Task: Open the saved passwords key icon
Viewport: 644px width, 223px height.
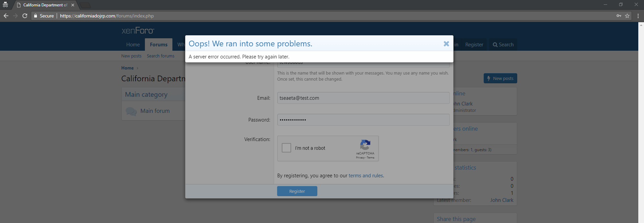Action: pyautogui.click(x=619, y=16)
